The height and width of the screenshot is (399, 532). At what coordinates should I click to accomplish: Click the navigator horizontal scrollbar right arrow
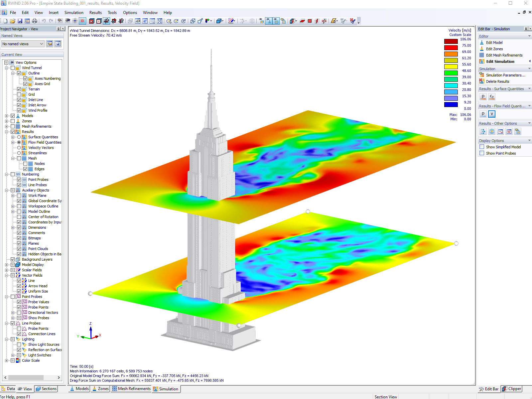tap(59, 378)
